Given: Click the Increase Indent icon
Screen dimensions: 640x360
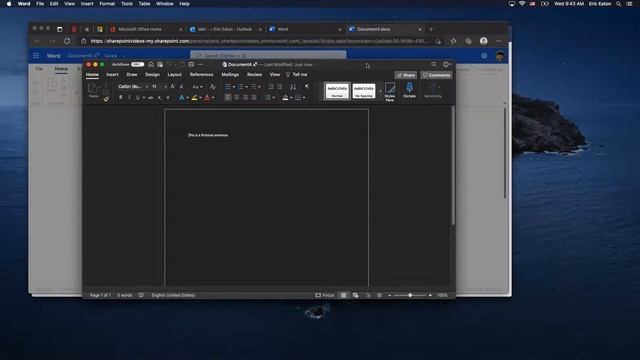Looking at the screenshot, I should click(x=280, y=87).
